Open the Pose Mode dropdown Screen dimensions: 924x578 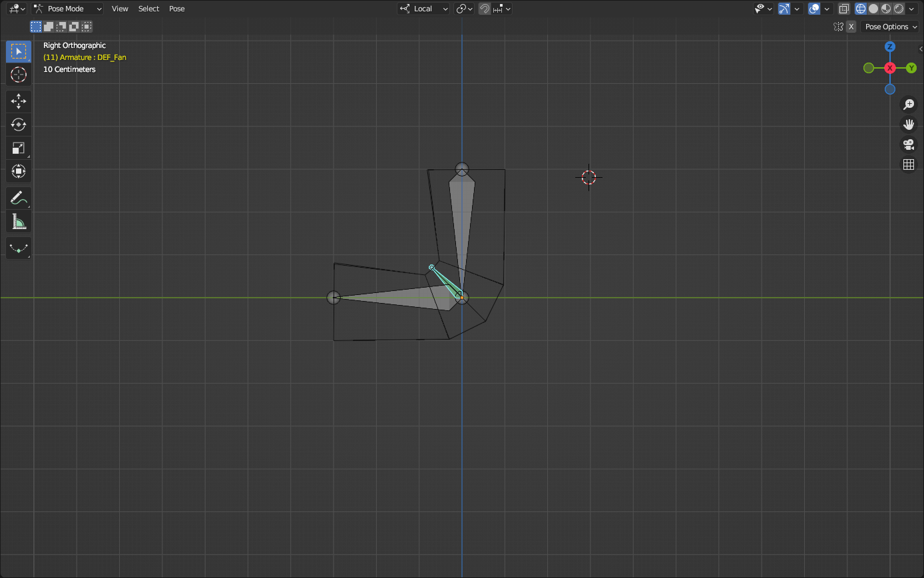coord(68,9)
